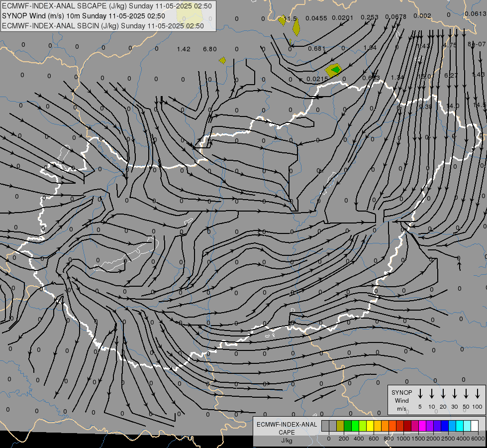Click the 11.5 value on the map
487x448 pixels.
coord(291,18)
